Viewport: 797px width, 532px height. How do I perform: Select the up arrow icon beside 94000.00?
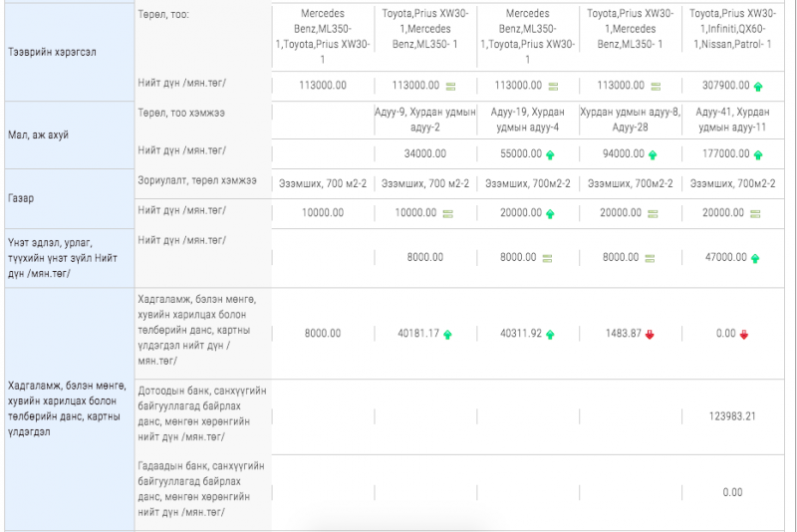coord(653,154)
